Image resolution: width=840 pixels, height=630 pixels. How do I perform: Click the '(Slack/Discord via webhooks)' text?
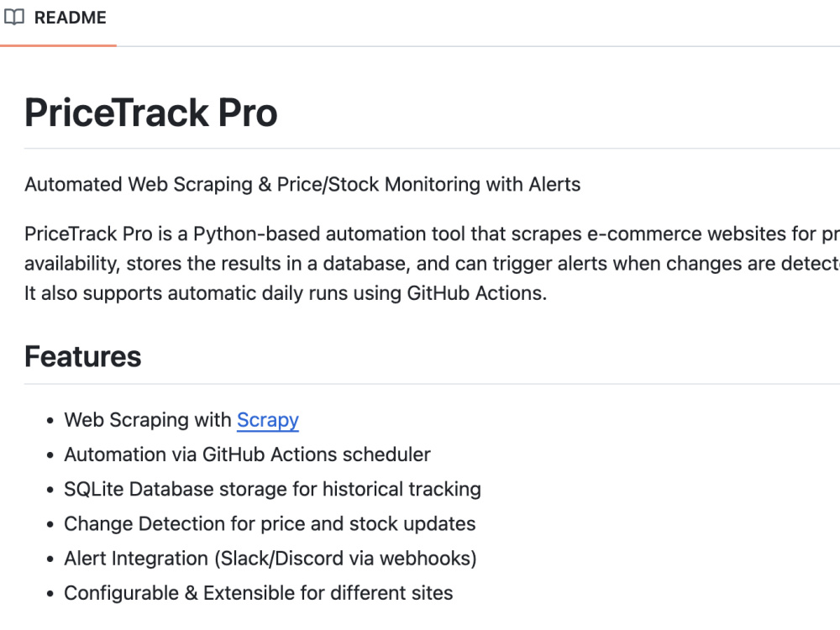[345, 559]
